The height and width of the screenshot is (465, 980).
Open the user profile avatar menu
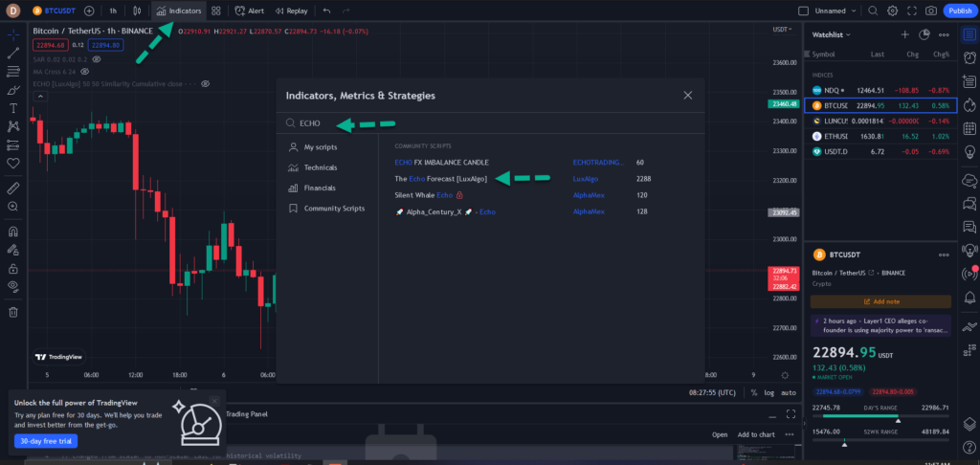click(12, 11)
